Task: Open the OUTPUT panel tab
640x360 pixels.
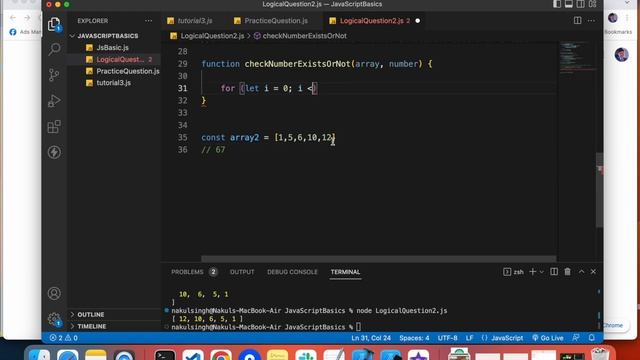Action: tap(242, 272)
